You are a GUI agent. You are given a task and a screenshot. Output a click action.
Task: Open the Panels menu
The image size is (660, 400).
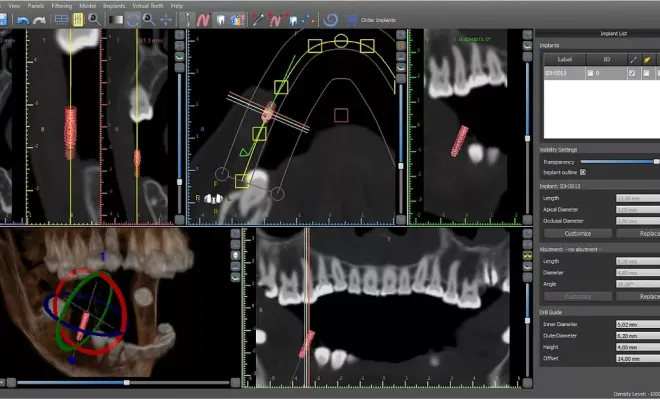pyautogui.click(x=34, y=5)
